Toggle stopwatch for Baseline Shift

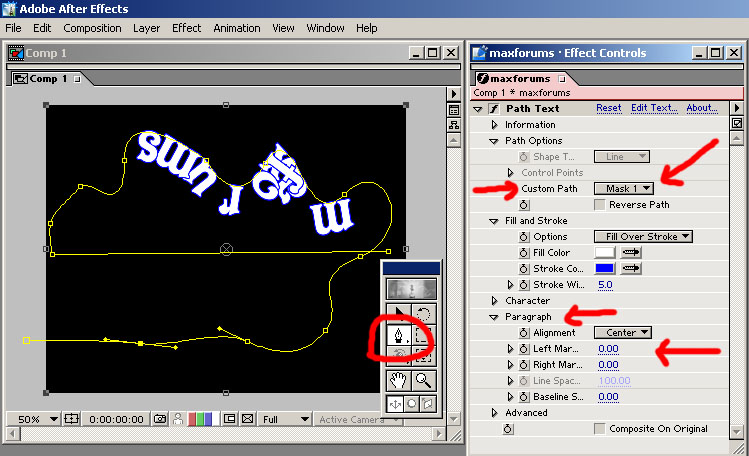click(x=524, y=396)
